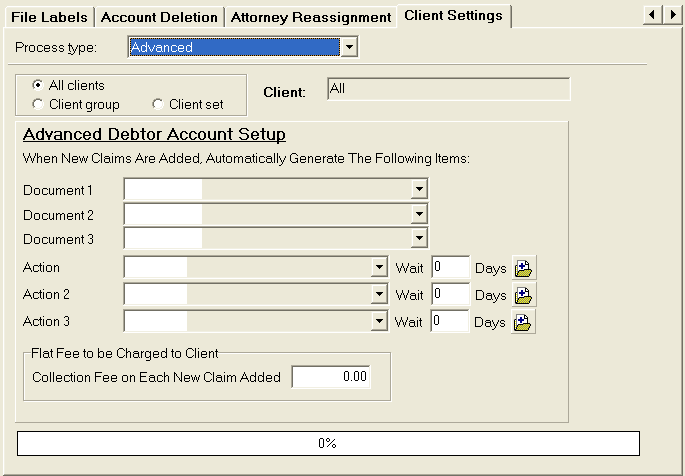
Task: Expand the Document 1 dropdown
Action: pyautogui.click(x=418, y=190)
